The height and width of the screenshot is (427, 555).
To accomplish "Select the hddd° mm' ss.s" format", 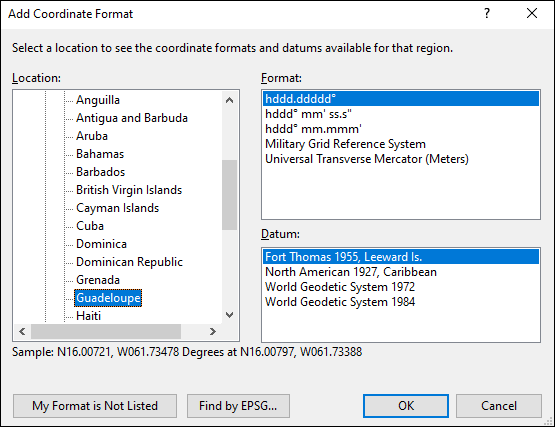I will click(x=401, y=114).
